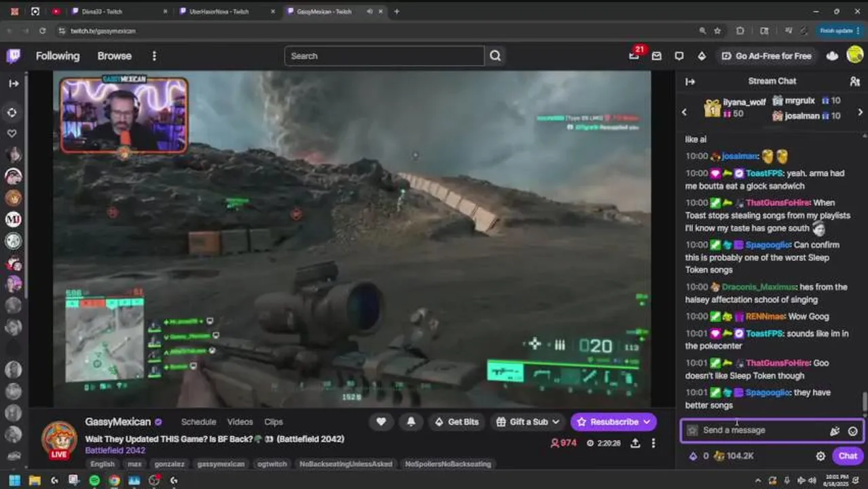The image size is (868, 489).
Task: Bookmark this page with the star icon
Action: click(x=718, y=31)
